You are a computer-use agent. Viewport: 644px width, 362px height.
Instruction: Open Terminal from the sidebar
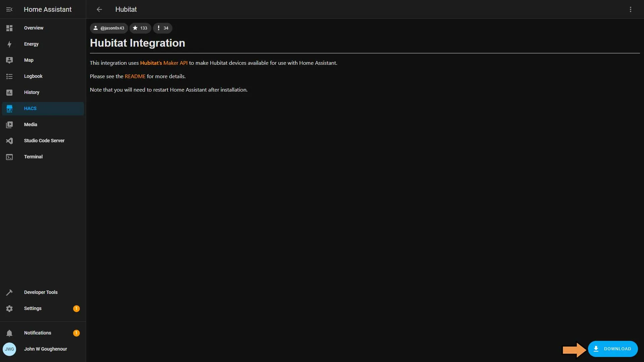[43, 157]
